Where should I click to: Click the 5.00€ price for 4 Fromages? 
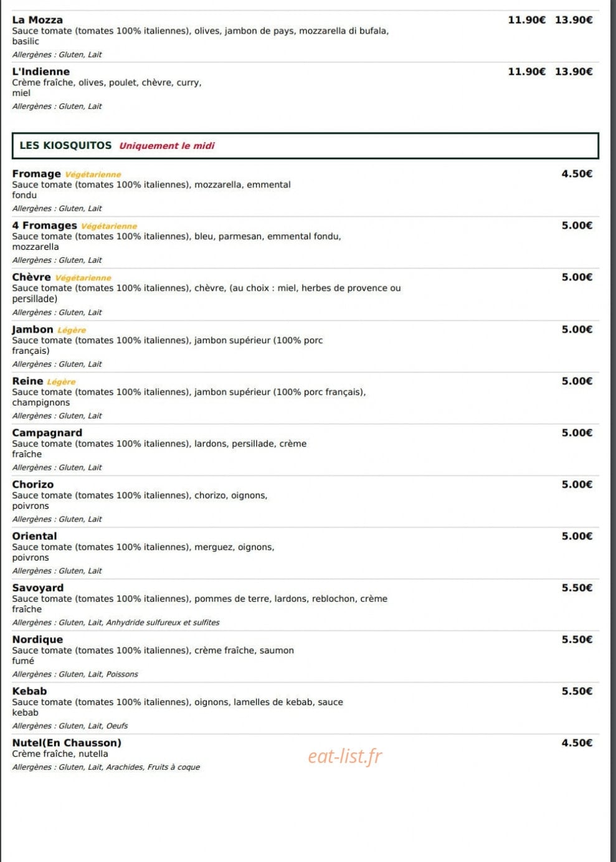577,225
